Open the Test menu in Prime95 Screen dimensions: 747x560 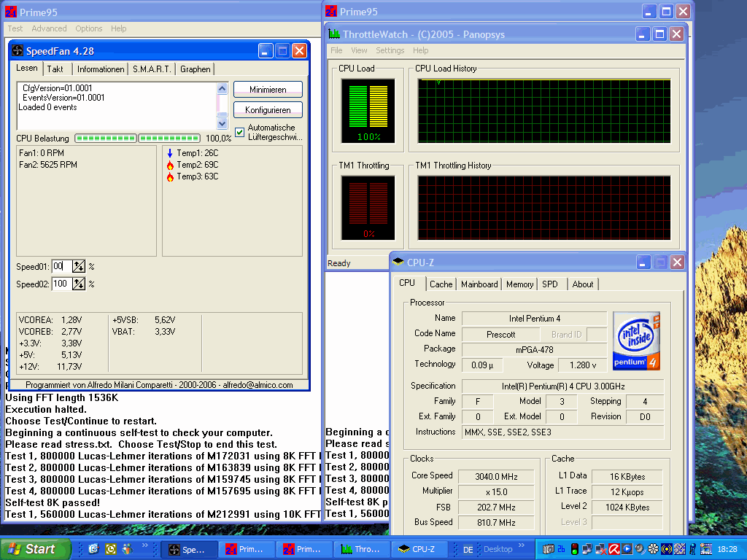(15, 28)
